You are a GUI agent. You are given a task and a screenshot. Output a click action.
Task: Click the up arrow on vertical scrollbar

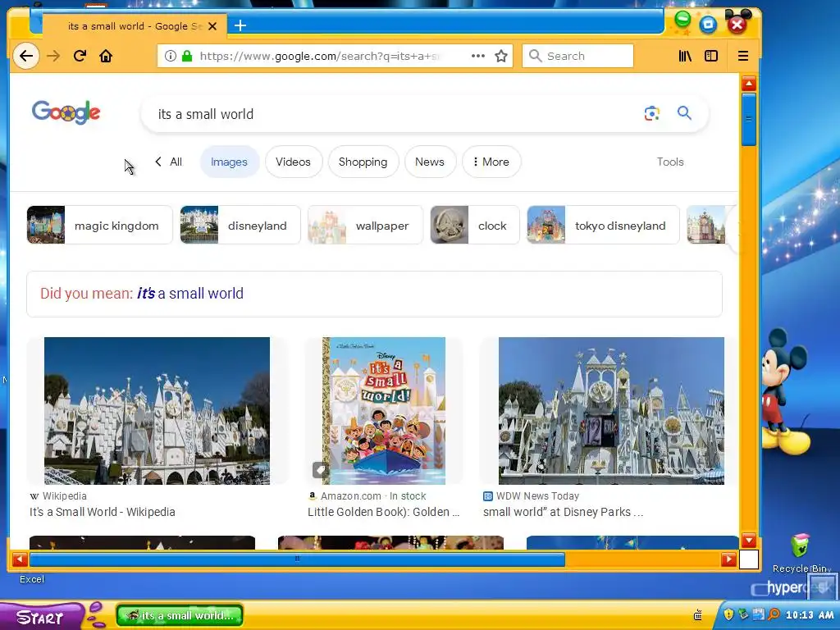tap(749, 84)
